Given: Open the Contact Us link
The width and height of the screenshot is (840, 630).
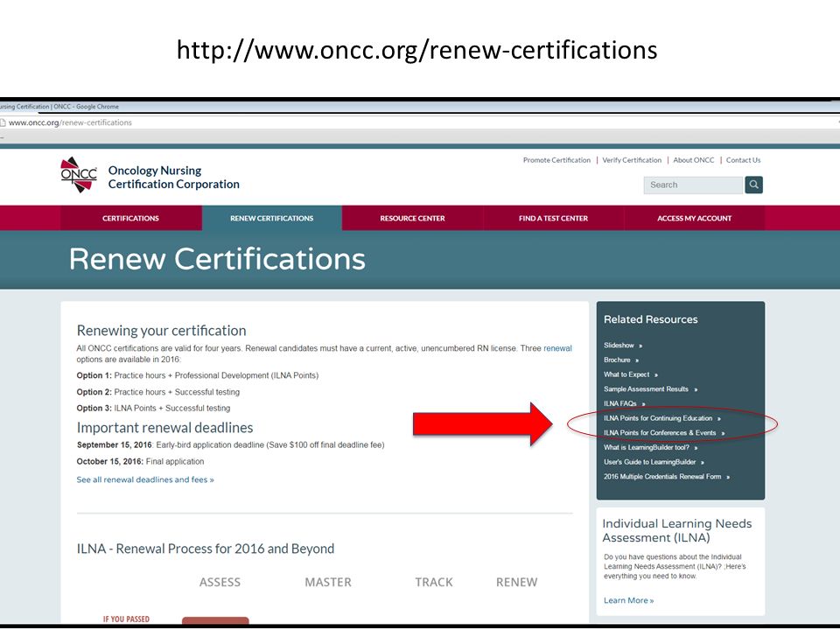Looking at the screenshot, I should (x=743, y=160).
